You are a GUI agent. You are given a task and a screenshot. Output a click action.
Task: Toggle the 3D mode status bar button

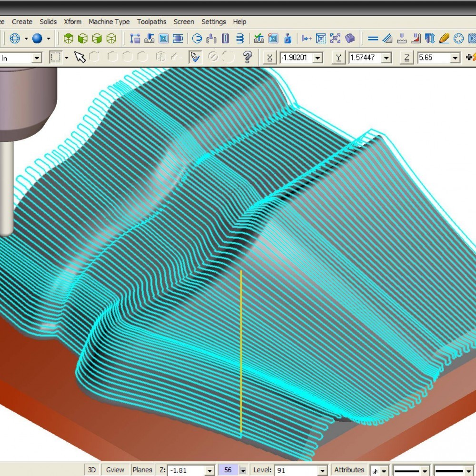tap(92, 470)
